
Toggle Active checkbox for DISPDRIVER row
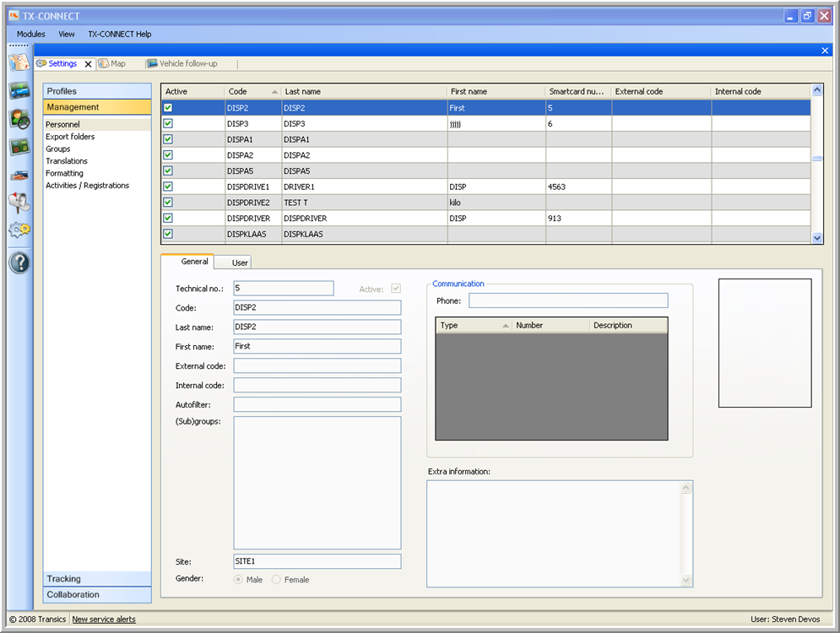click(168, 218)
